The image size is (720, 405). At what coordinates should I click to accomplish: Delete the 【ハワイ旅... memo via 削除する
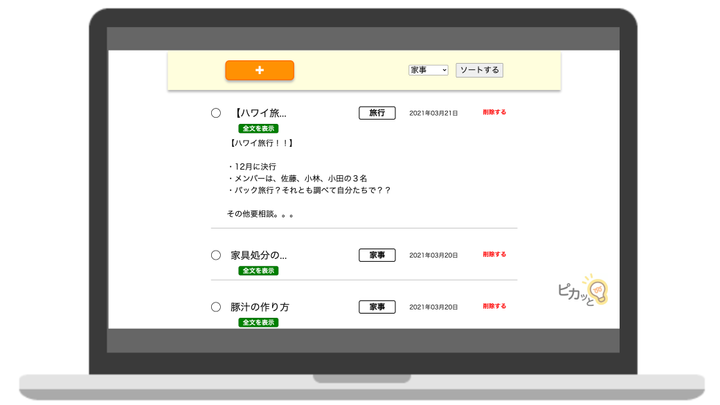[494, 112]
